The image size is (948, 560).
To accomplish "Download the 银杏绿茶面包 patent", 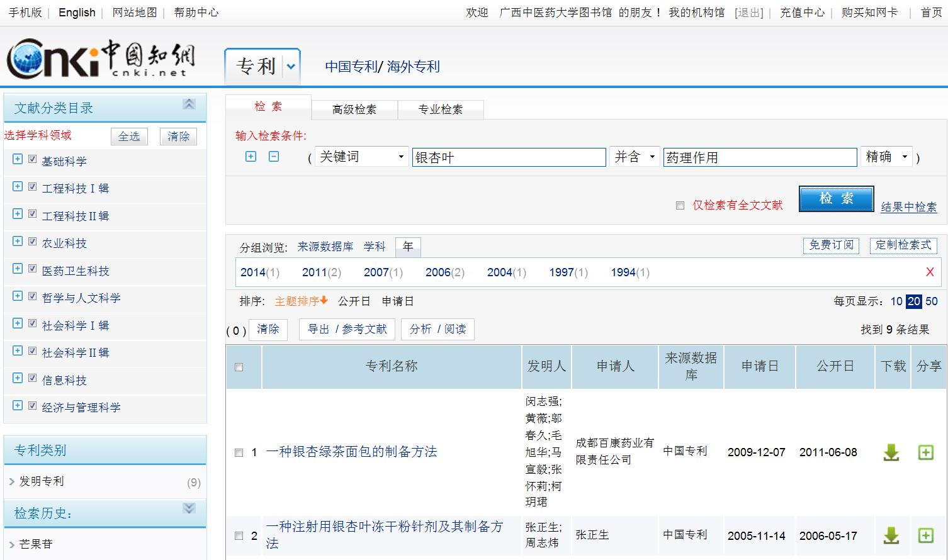I will 891,452.
